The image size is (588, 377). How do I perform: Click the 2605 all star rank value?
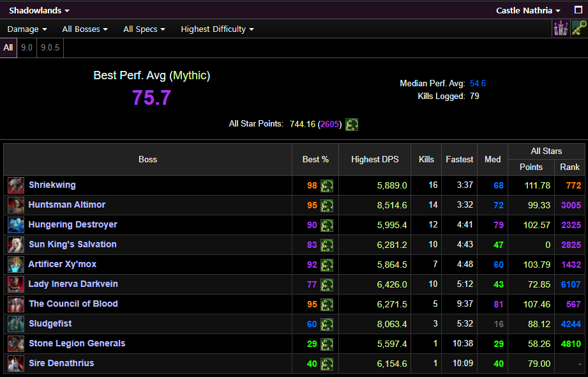pyautogui.click(x=329, y=125)
